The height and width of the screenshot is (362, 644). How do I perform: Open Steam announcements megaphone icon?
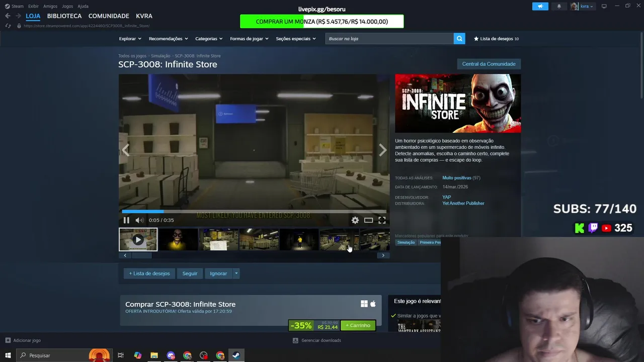(540, 6)
